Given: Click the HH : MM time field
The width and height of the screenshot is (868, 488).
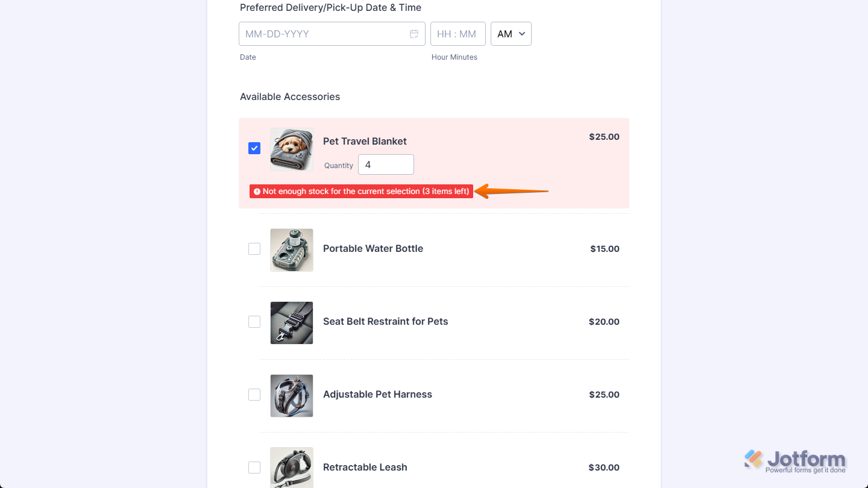Looking at the screenshot, I should 458,34.
